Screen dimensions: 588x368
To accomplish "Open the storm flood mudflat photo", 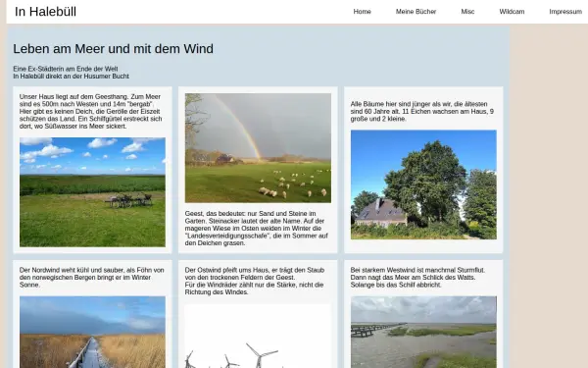I will coord(423,332).
